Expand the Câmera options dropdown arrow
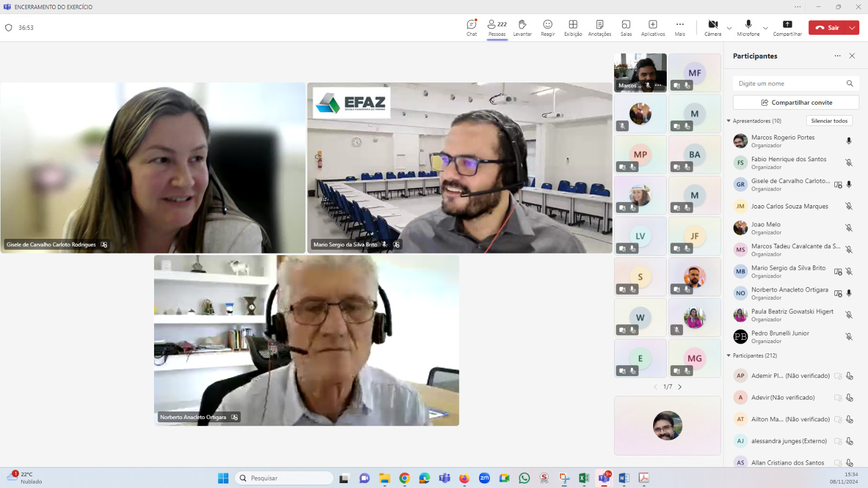The width and height of the screenshot is (868, 488). [729, 28]
